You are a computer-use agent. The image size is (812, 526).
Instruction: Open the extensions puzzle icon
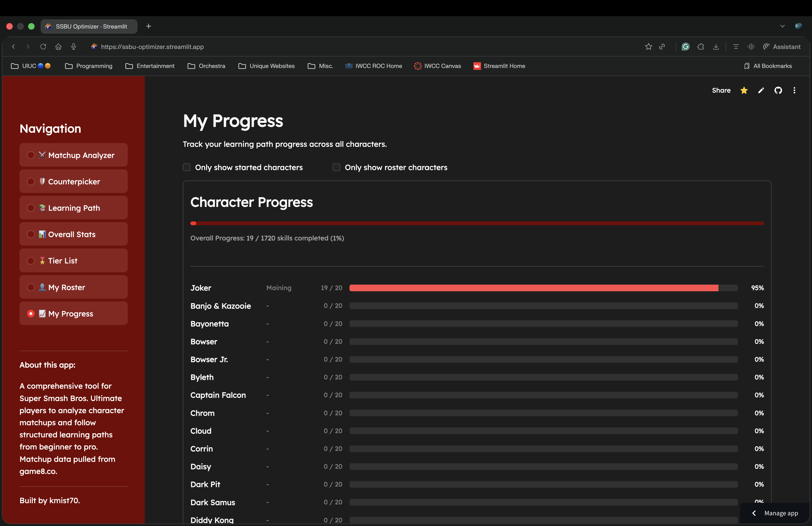[701, 47]
